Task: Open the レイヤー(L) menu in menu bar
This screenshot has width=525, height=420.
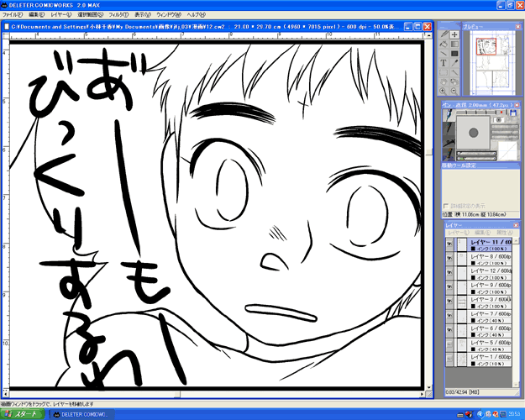Action: coord(61,15)
